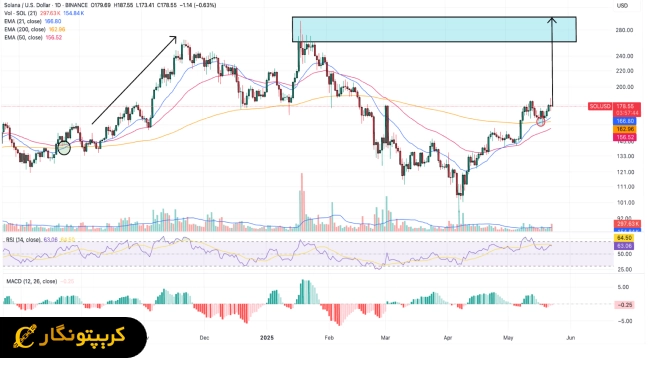
Task: Click the red SOLUSD price label
Action: (x=600, y=107)
